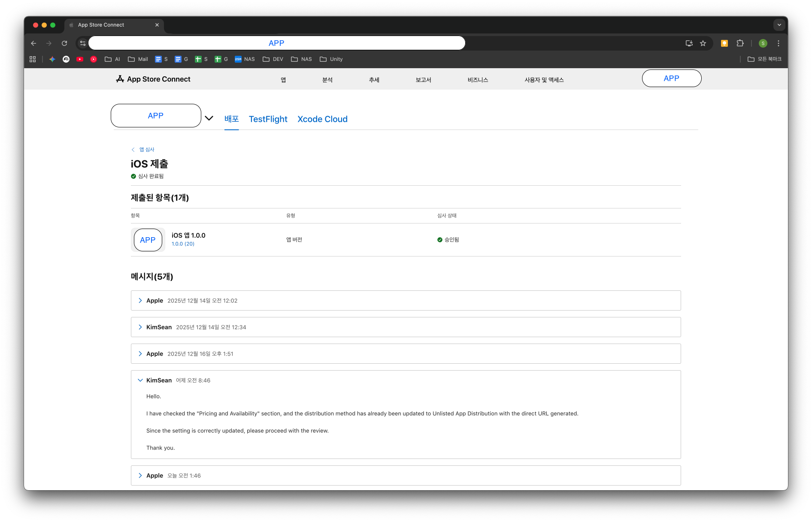Open the 추세 menu item

pos(374,80)
